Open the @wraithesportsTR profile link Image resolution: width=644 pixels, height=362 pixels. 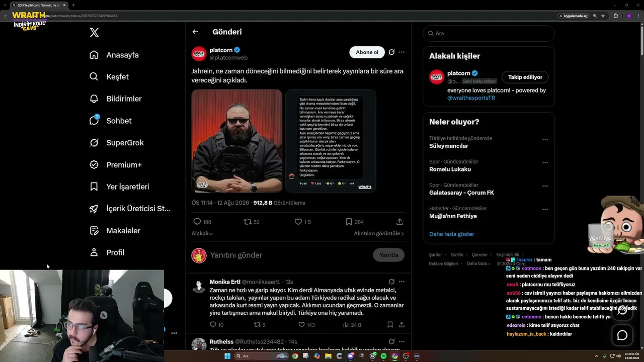click(x=471, y=98)
